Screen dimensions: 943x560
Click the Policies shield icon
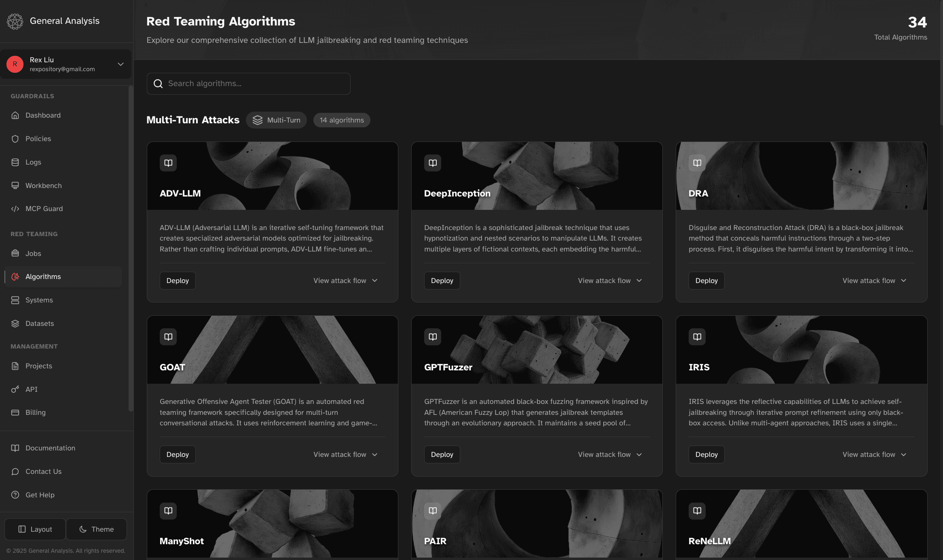(x=15, y=139)
